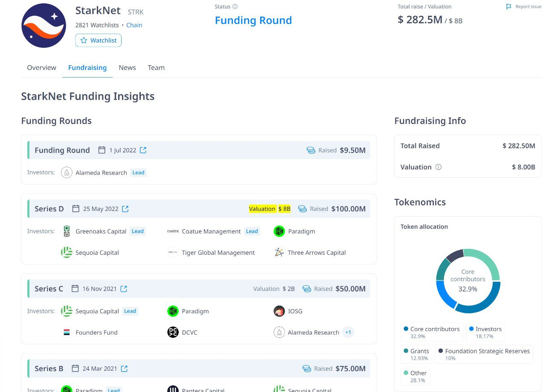Click the highlighted Valuation $ 8B label
The height and width of the screenshot is (392, 546).
[270, 209]
